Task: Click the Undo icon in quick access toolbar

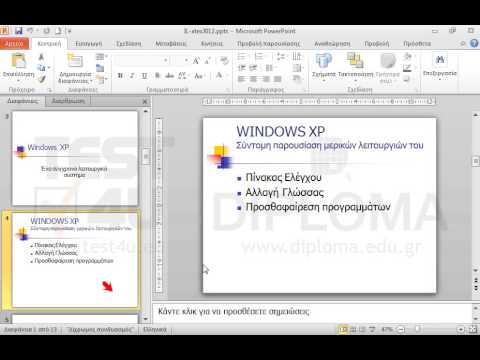Action: (30, 31)
